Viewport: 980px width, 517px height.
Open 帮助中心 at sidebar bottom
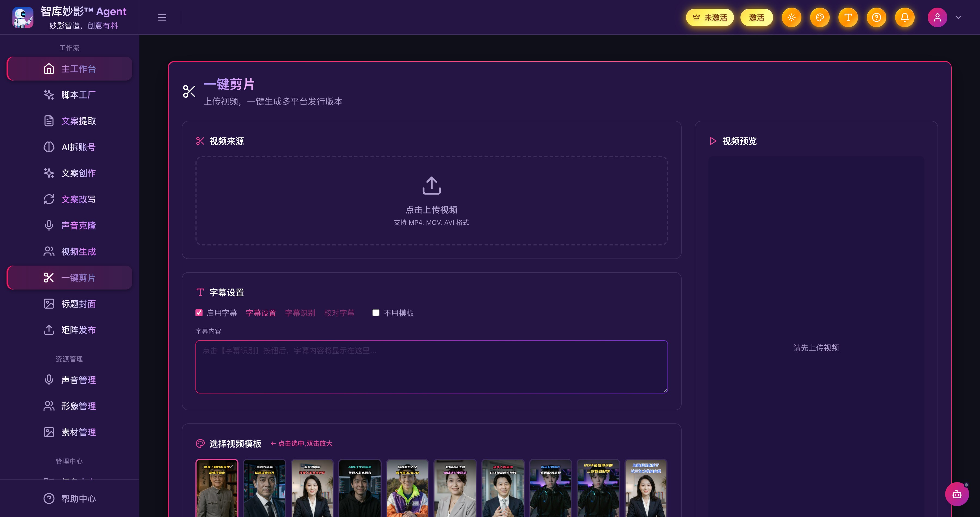point(70,498)
